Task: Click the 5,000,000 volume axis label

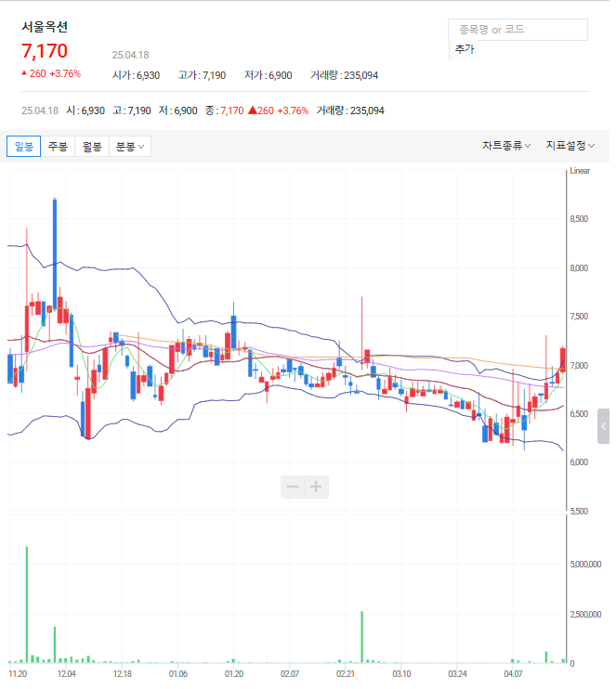Action: point(585,565)
